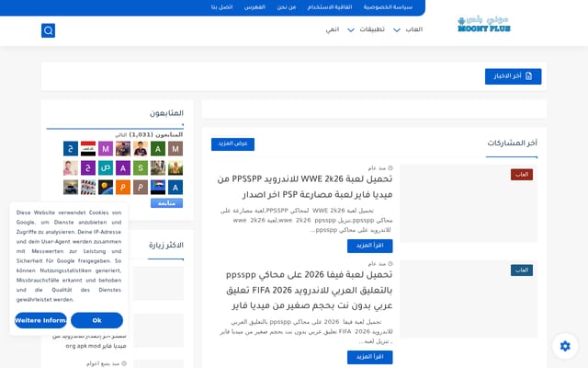Open the WWE 2k26 post thumbnail
Viewport: 588px width, 368px height.
tap(469, 203)
